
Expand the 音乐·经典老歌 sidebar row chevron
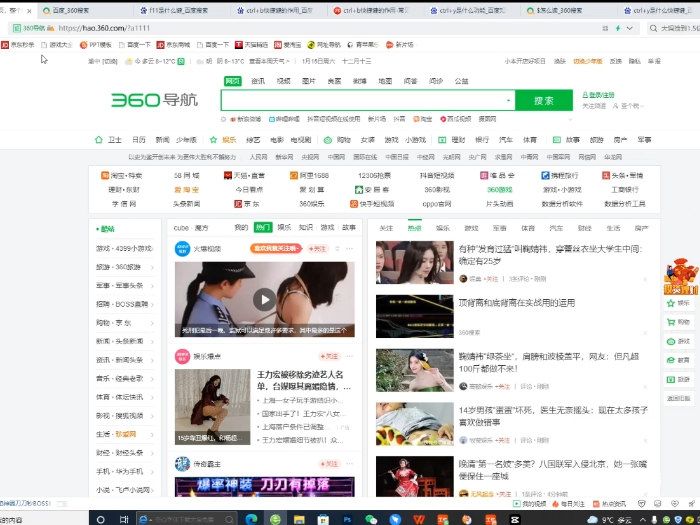tap(152, 379)
